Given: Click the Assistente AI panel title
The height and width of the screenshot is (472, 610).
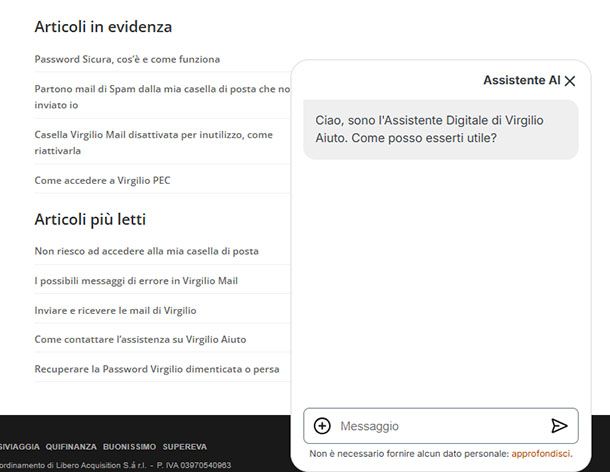Looking at the screenshot, I should pyautogui.click(x=522, y=80).
